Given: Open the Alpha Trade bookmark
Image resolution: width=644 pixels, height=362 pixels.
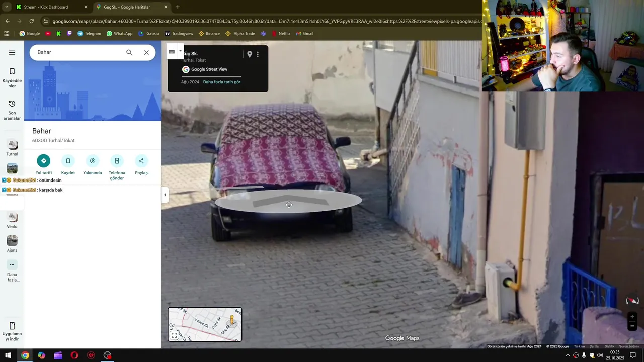Looking at the screenshot, I should pyautogui.click(x=240, y=34).
